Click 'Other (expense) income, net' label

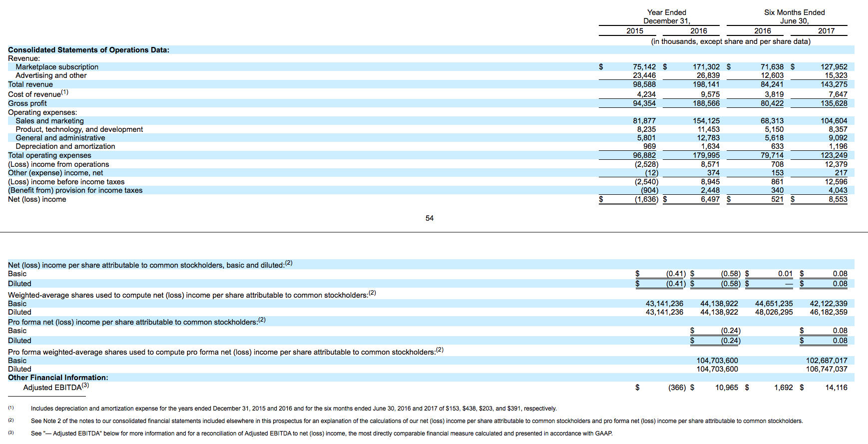tap(55, 173)
